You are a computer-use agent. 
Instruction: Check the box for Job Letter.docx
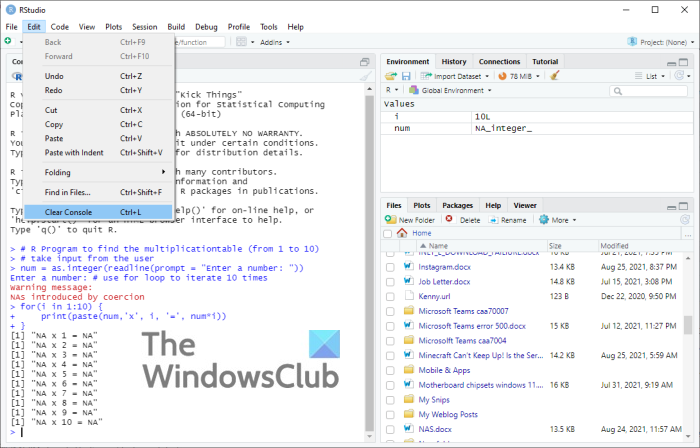(x=390, y=282)
